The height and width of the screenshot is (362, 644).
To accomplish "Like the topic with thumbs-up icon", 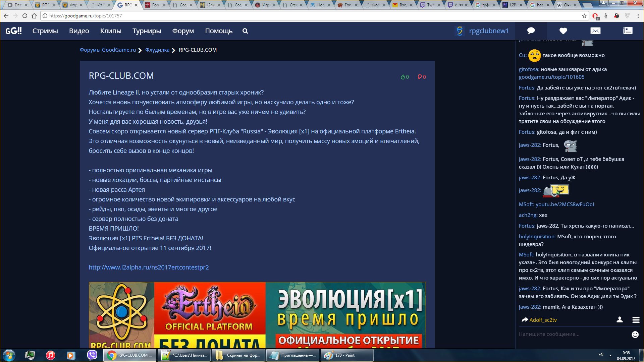I will (402, 77).
